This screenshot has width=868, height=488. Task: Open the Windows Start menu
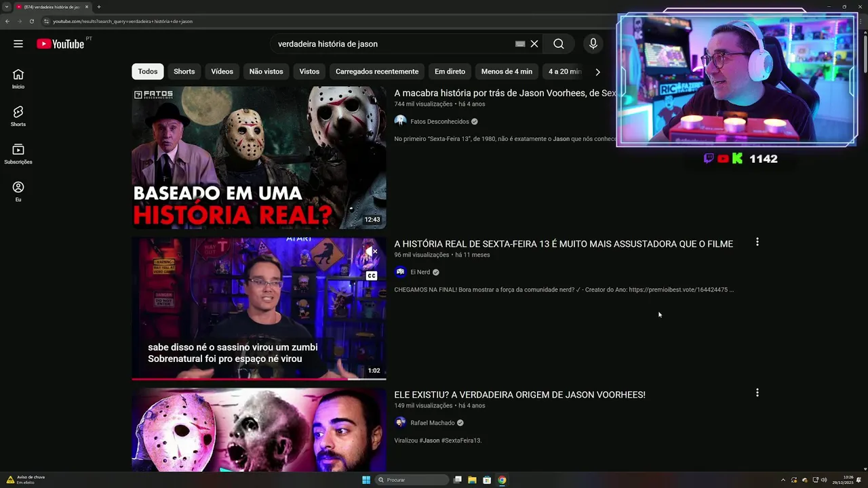(x=366, y=480)
